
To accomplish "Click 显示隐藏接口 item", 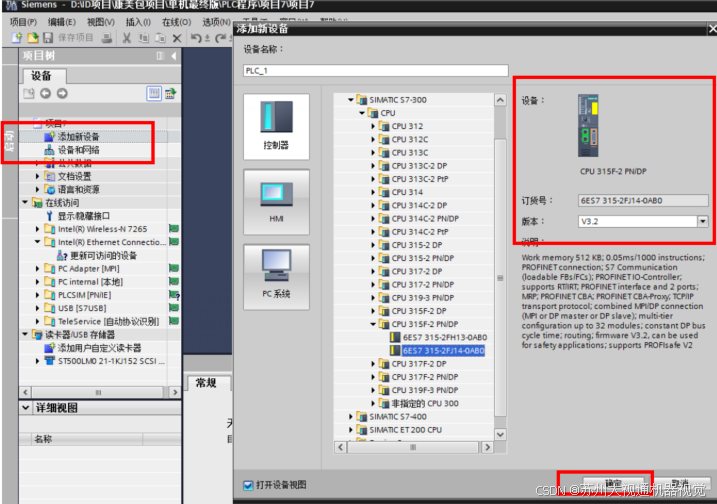I will [x=84, y=216].
